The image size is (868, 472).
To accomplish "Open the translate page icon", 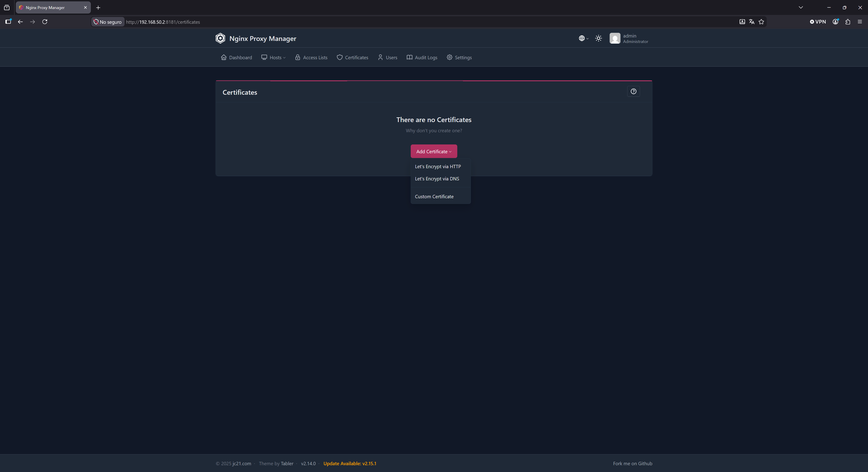I will click(751, 22).
